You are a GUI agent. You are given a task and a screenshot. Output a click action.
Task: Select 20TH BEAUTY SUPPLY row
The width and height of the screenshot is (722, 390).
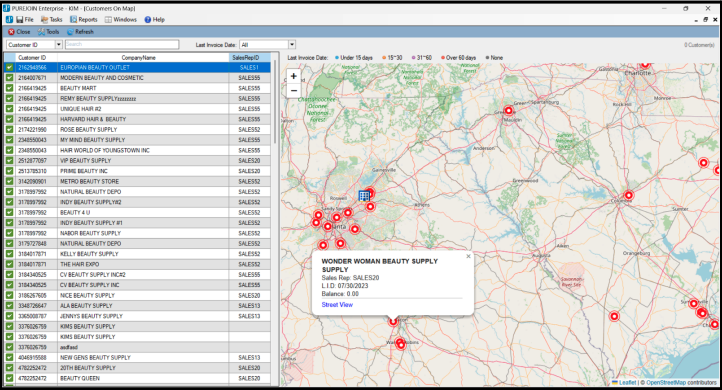coord(138,368)
